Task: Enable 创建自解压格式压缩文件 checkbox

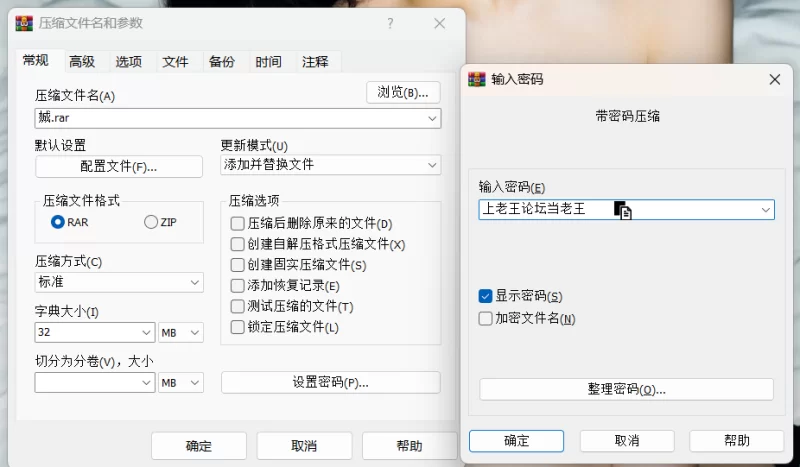Action: pos(237,244)
